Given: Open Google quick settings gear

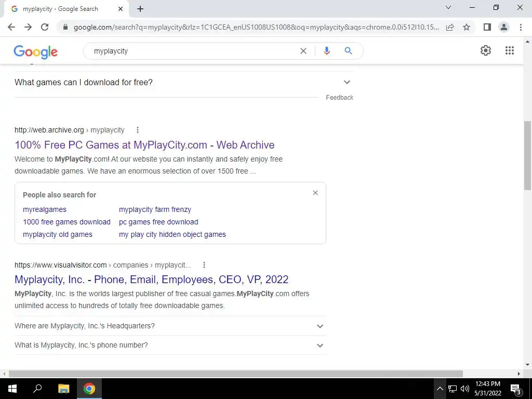Looking at the screenshot, I should click(x=486, y=50).
